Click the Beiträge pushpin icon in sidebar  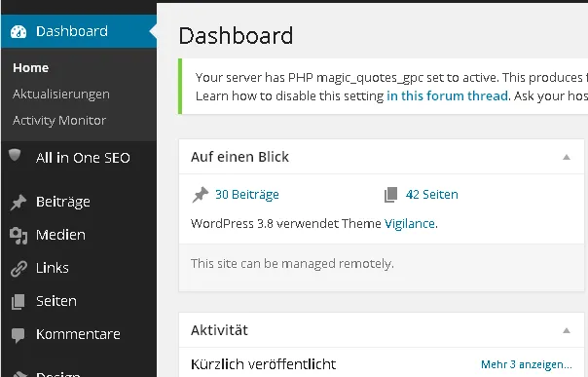point(18,203)
